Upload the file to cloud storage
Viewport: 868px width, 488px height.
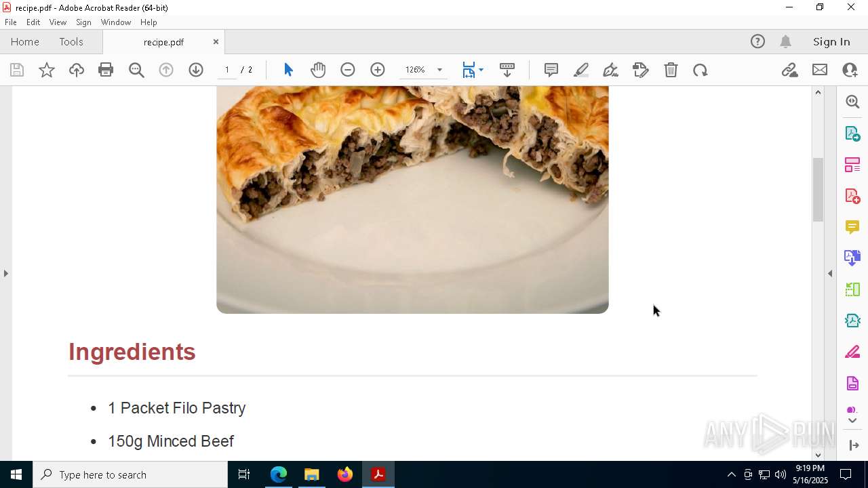pyautogui.click(x=77, y=70)
